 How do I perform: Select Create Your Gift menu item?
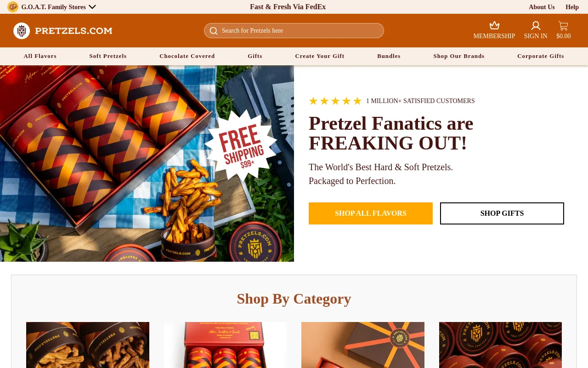[x=320, y=56]
